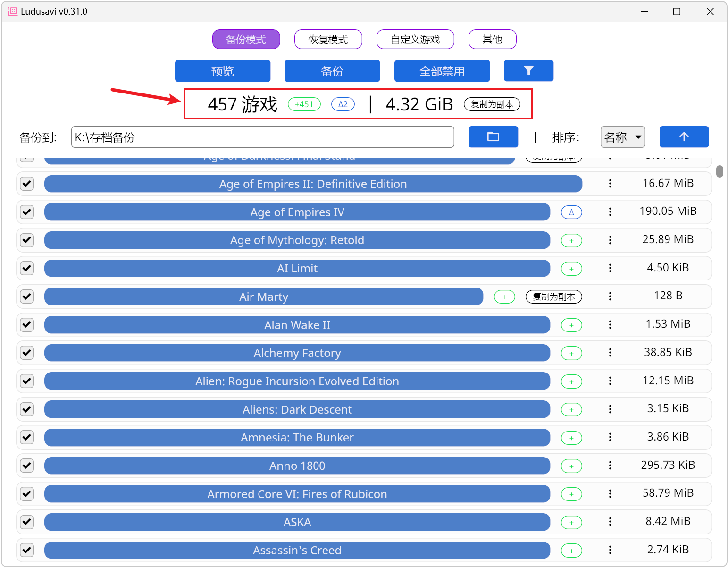Uncheck the Age of Mythology: Retold checkbox
The image size is (728, 568).
click(x=27, y=240)
